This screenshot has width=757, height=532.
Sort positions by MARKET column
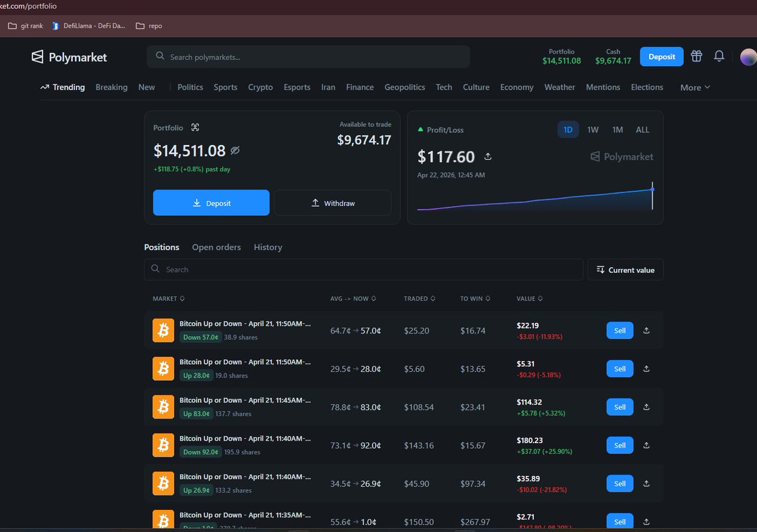pyautogui.click(x=168, y=299)
